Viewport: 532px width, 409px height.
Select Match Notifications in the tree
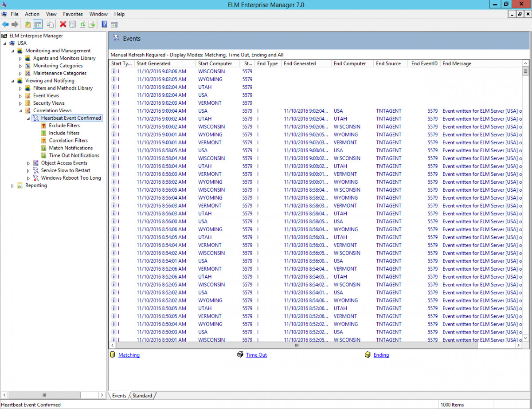[x=70, y=148]
